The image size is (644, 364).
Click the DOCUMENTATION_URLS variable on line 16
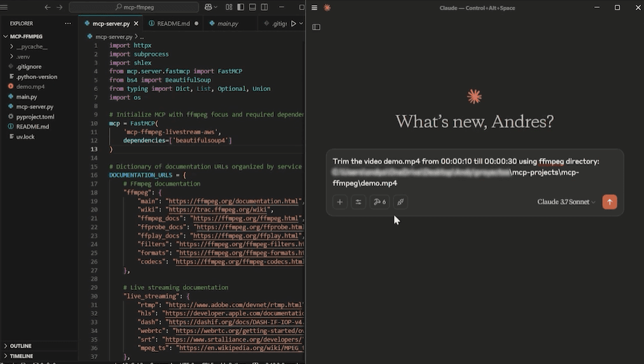tap(141, 175)
